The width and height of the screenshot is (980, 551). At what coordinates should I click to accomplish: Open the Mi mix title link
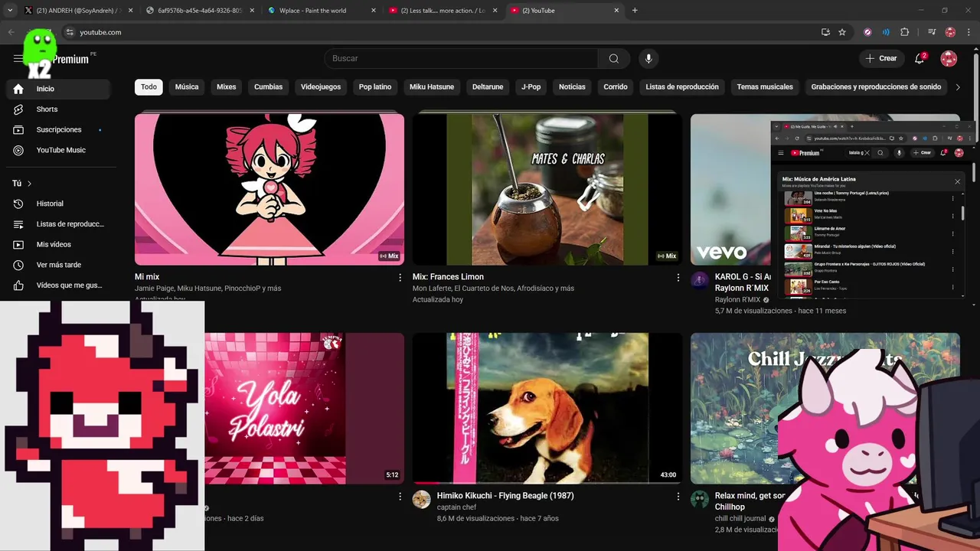tap(147, 277)
